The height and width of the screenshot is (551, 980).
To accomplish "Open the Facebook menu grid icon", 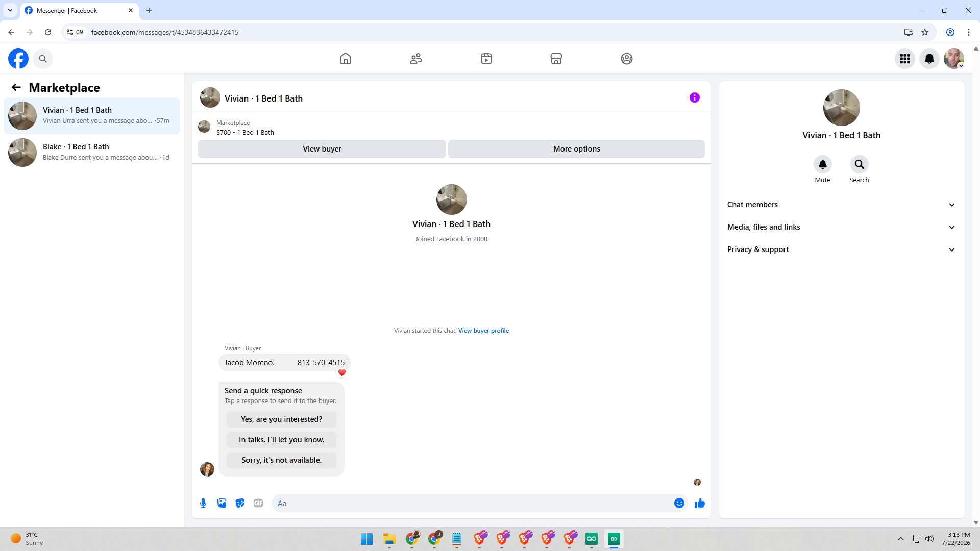I will (905, 59).
